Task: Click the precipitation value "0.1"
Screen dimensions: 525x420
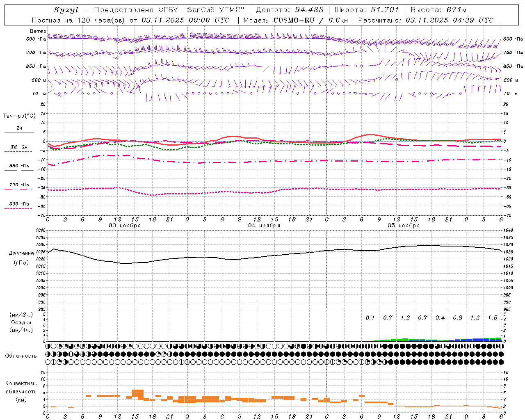Action: click(x=370, y=318)
